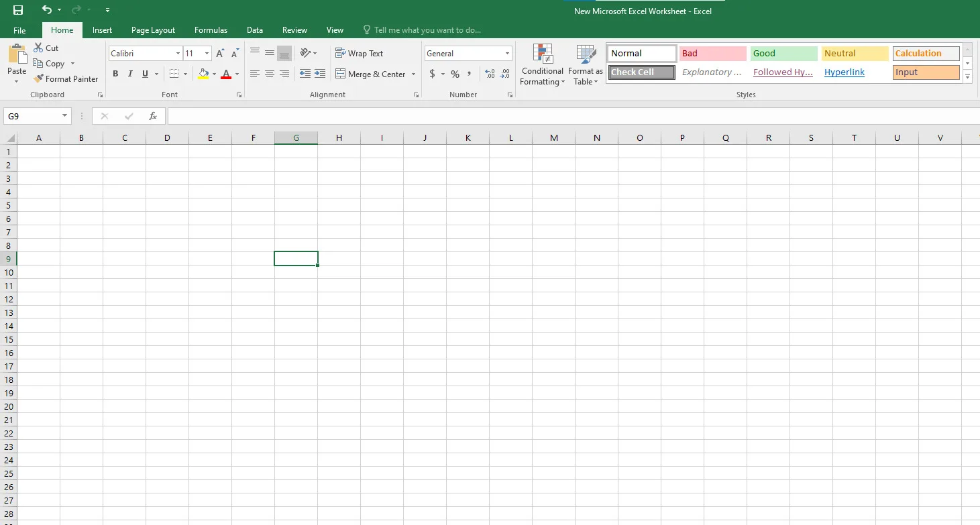Click the Tell me what you want search box
The image size is (980, 525).
(x=422, y=30)
